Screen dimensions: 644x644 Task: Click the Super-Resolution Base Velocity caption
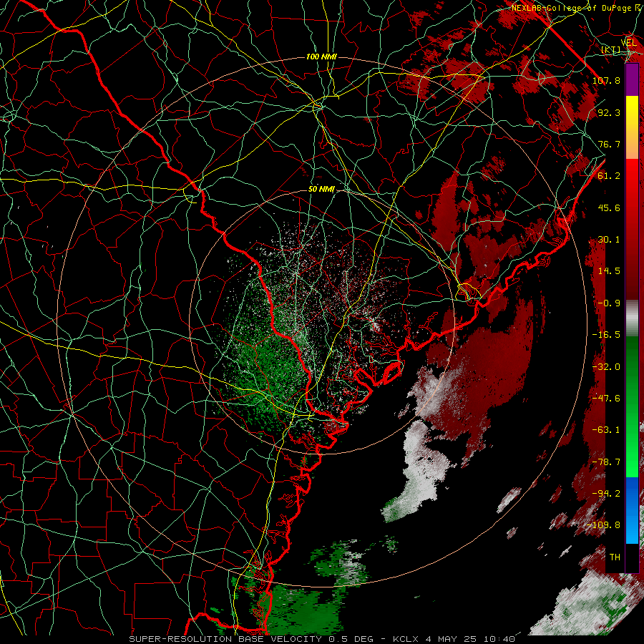[x=252, y=639]
